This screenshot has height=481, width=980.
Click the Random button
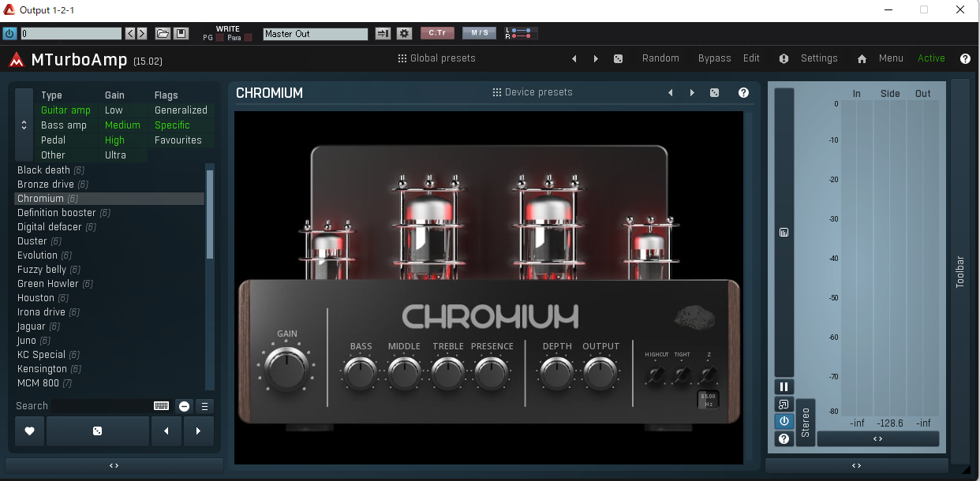660,58
